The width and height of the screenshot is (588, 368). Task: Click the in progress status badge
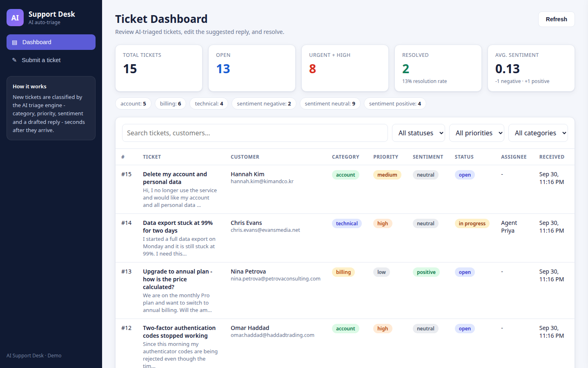[x=472, y=224]
